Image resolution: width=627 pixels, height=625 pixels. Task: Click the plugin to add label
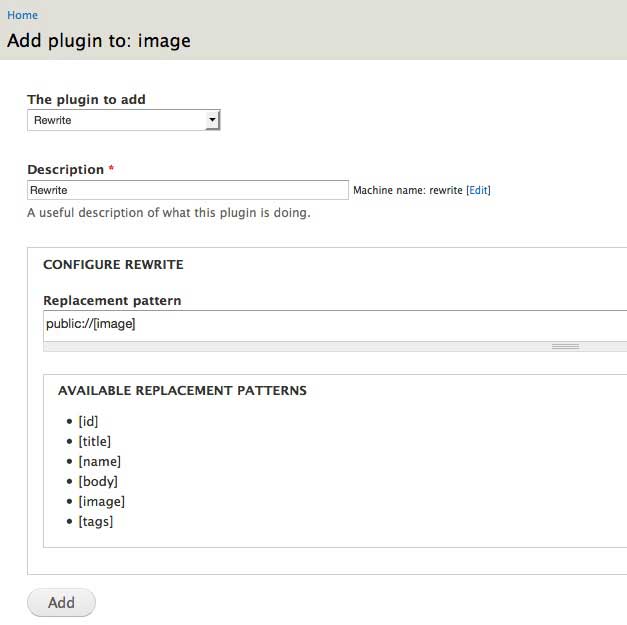click(x=86, y=99)
